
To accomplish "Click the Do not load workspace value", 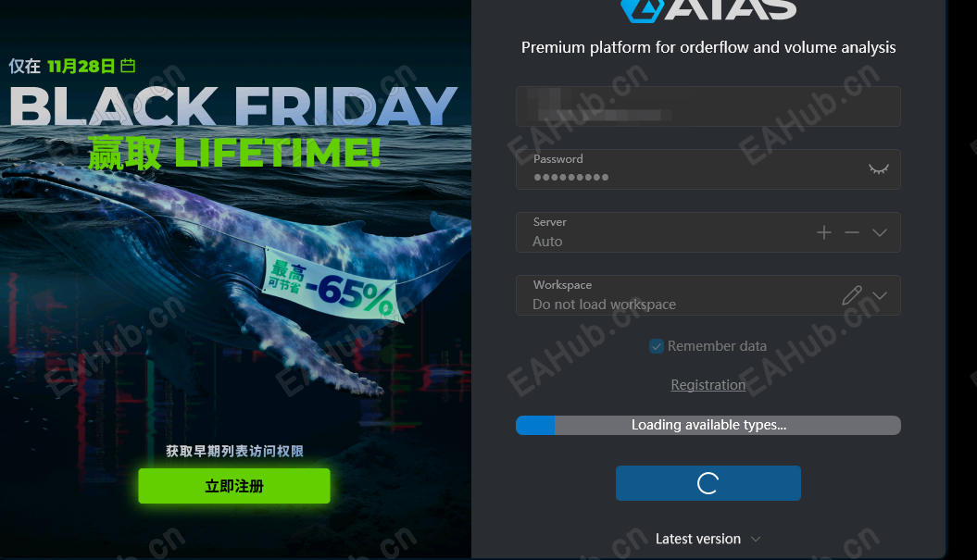I will click(x=604, y=304).
